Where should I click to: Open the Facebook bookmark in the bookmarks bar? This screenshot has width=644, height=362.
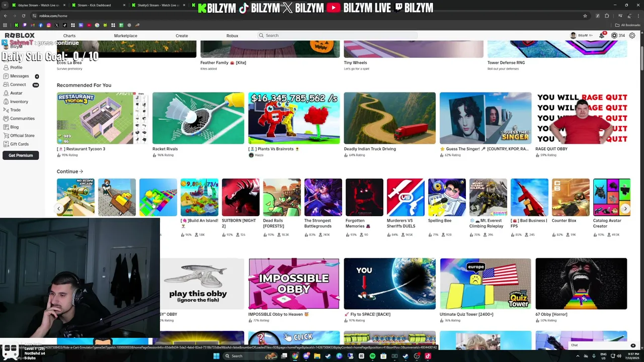(x=41, y=25)
